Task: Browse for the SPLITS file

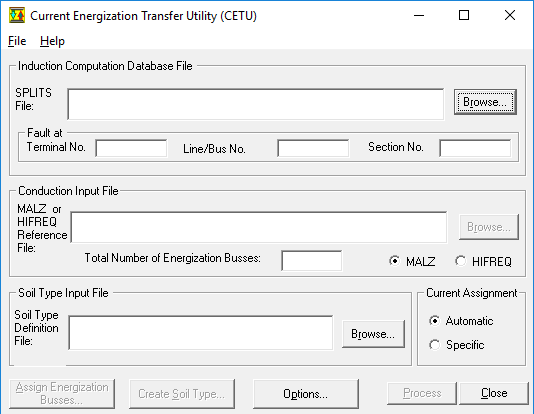Action: pos(485,102)
